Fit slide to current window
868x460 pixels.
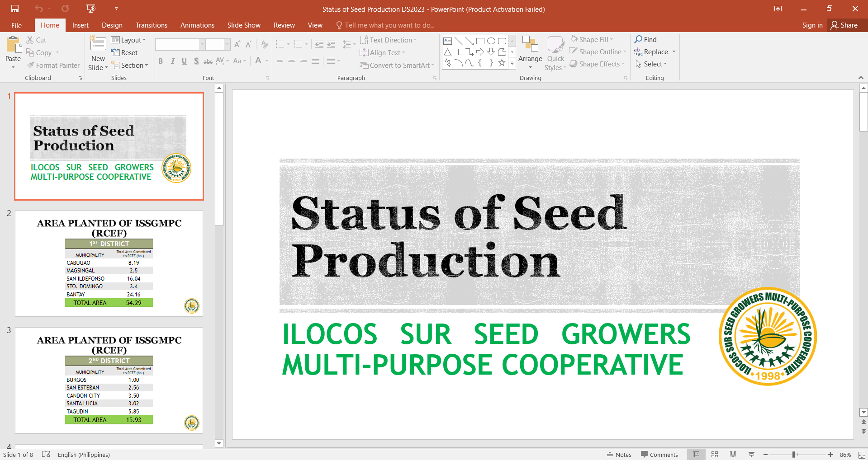(862, 455)
